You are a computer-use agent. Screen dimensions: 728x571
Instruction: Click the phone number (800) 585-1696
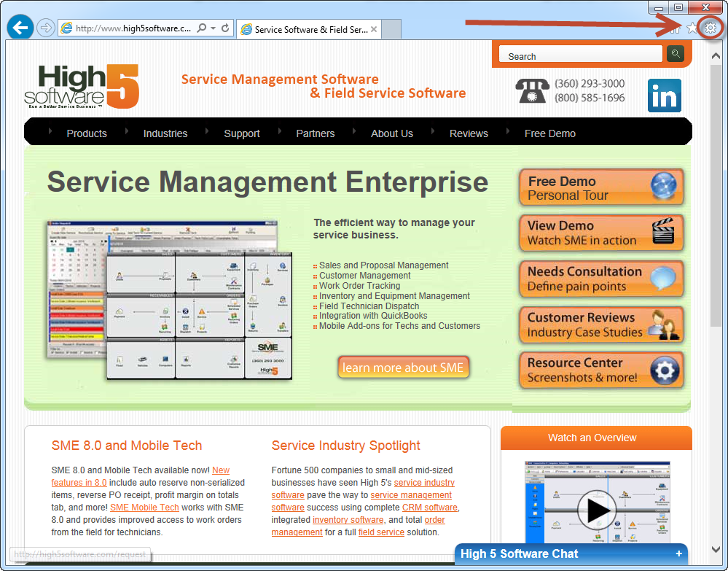click(x=590, y=98)
